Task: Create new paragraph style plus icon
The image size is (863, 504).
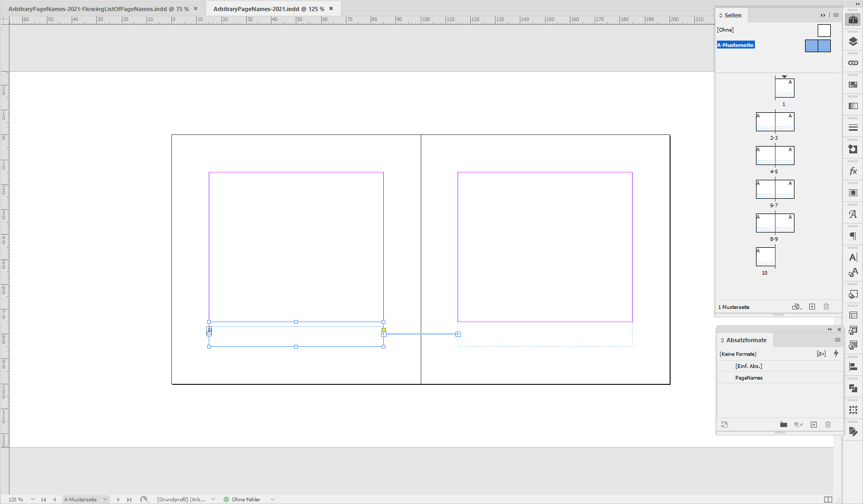Action: 813,424
